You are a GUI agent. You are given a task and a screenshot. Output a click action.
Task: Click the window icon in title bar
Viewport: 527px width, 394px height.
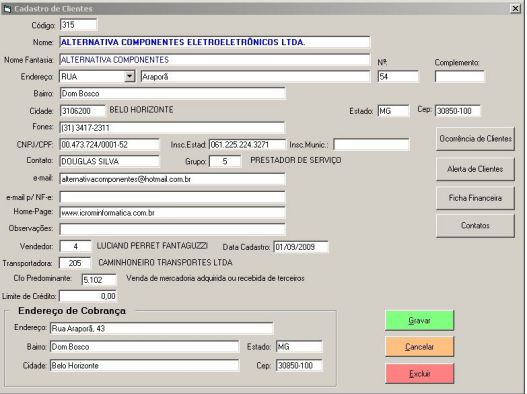tap(7, 8)
